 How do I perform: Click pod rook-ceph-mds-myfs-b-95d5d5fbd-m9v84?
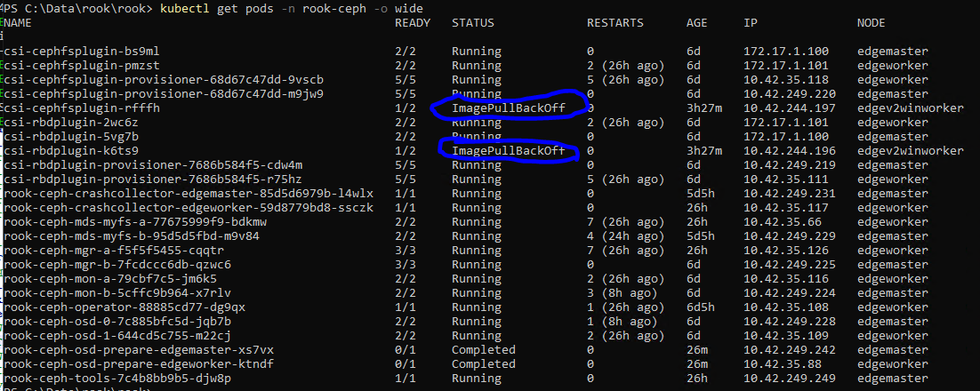[x=132, y=236]
